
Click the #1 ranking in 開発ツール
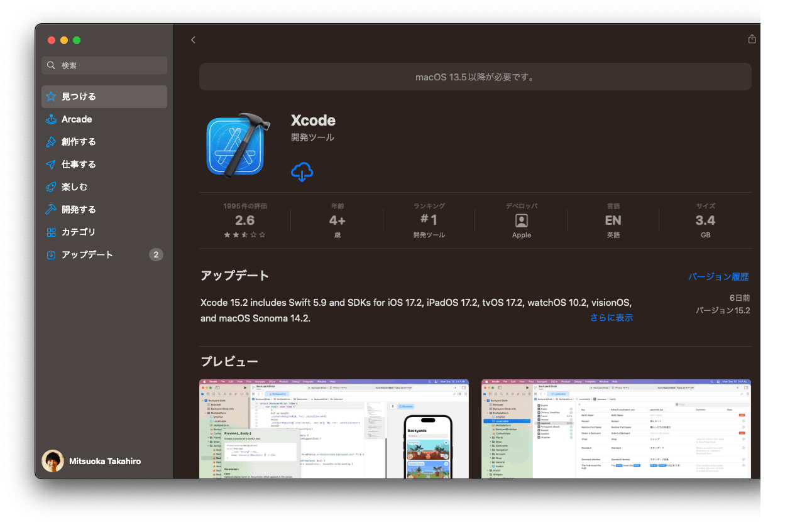click(x=429, y=220)
